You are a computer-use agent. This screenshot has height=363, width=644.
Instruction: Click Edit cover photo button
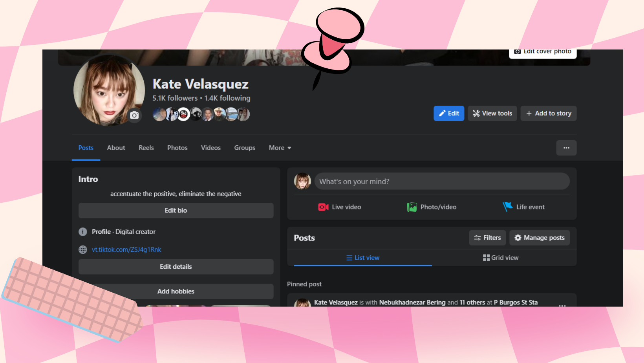pyautogui.click(x=543, y=53)
